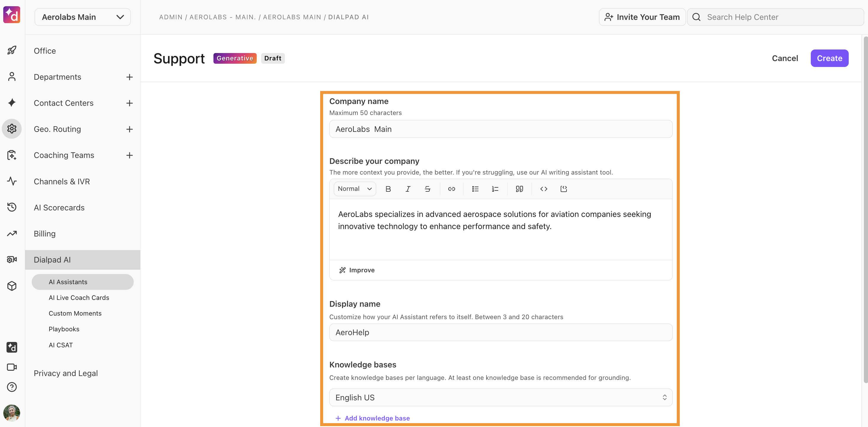Click the AI sparkle icon in sidebar

(x=12, y=103)
